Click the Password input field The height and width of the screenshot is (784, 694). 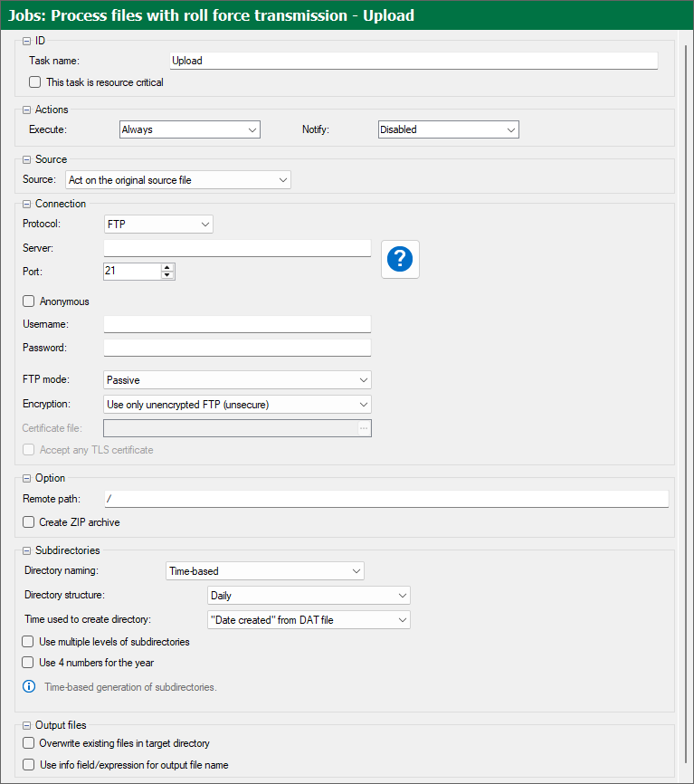237,348
